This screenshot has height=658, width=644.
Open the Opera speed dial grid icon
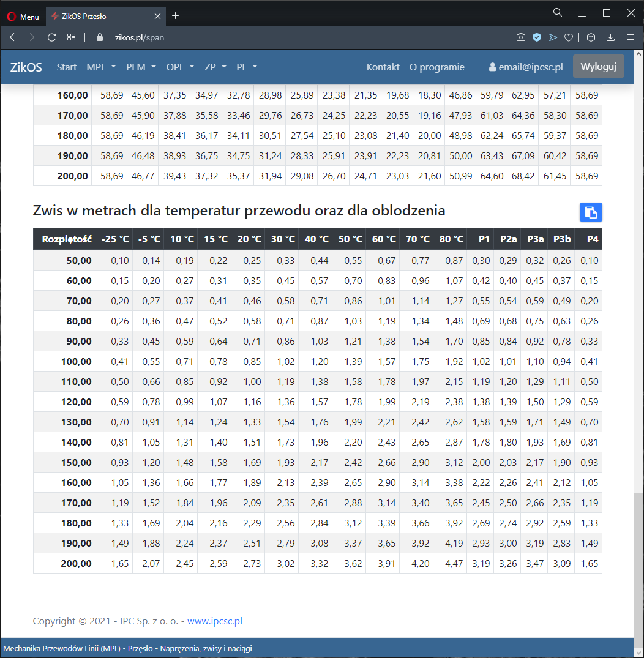(x=71, y=37)
